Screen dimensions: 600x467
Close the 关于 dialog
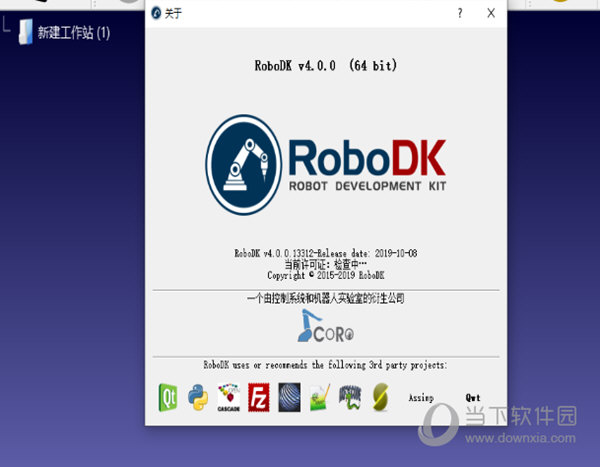point(491,13)
